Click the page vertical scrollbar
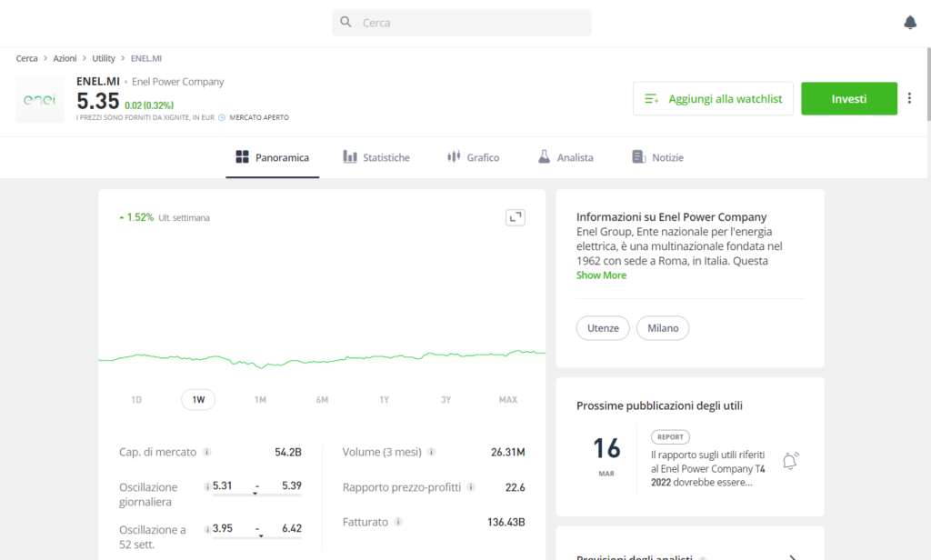Screen dimensions: 931x560 (928, 83)
